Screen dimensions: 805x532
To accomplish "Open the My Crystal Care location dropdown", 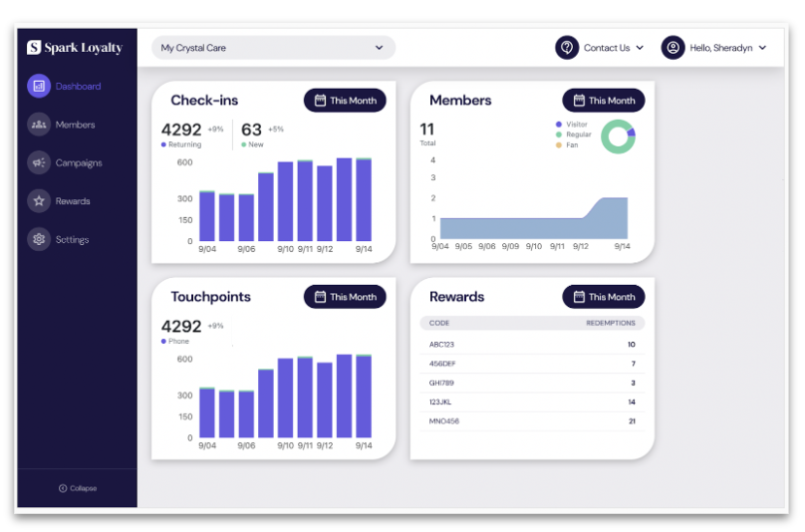I will (273, 48).
